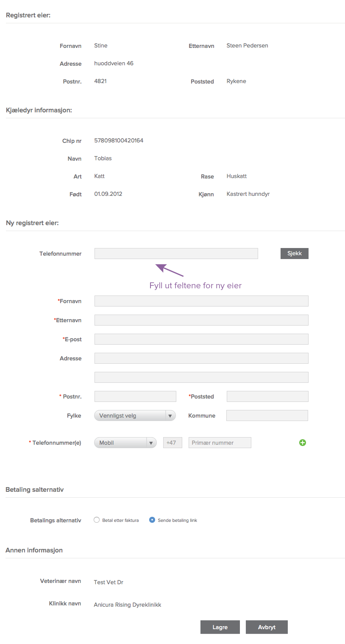Image resolution: width=345 pixels, height=644 pixels.
Task: Expand the Mobil phone type dropdown
Action: [125, 443]
